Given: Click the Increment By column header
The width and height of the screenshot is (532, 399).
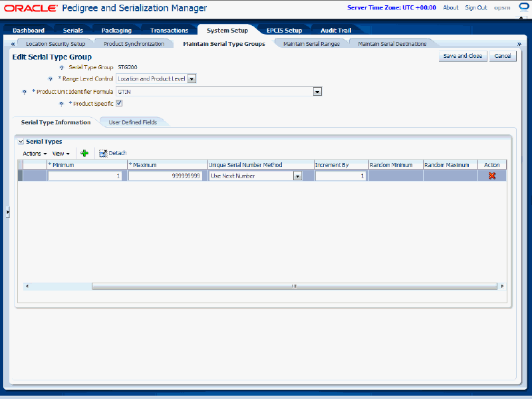Looking at the screenshot, I should [341, 165].
